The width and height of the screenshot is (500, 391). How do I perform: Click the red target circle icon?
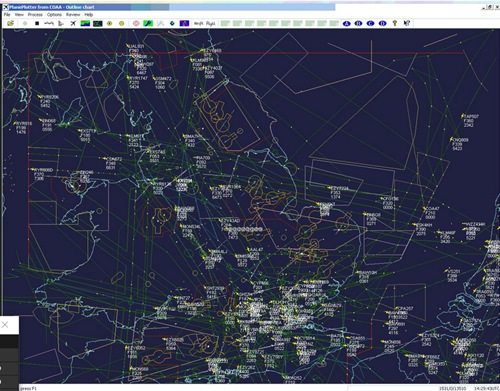[136, 23]
